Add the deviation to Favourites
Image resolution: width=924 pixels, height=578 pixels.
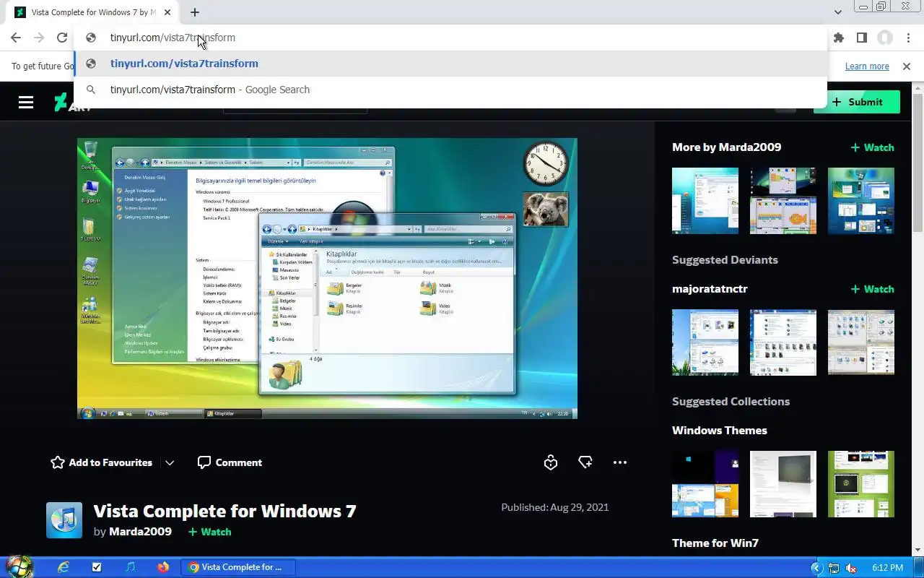(101, 462)
